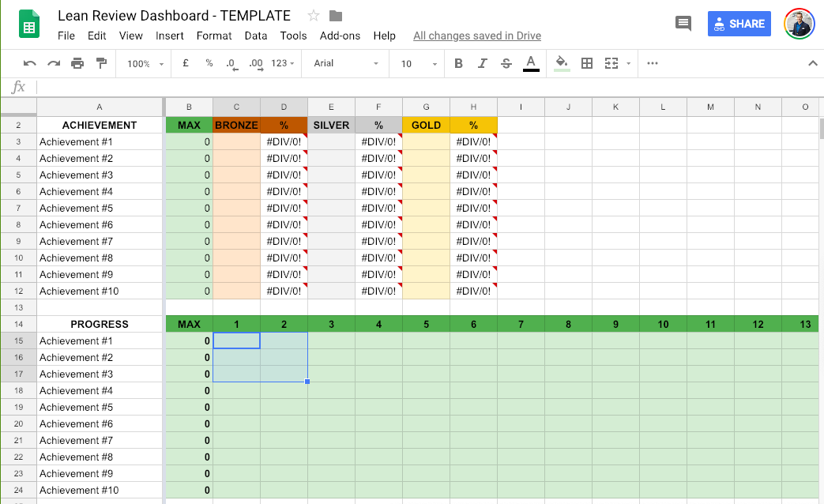Open the Data menu
The image size is (824, 504).
coord(256,36)
